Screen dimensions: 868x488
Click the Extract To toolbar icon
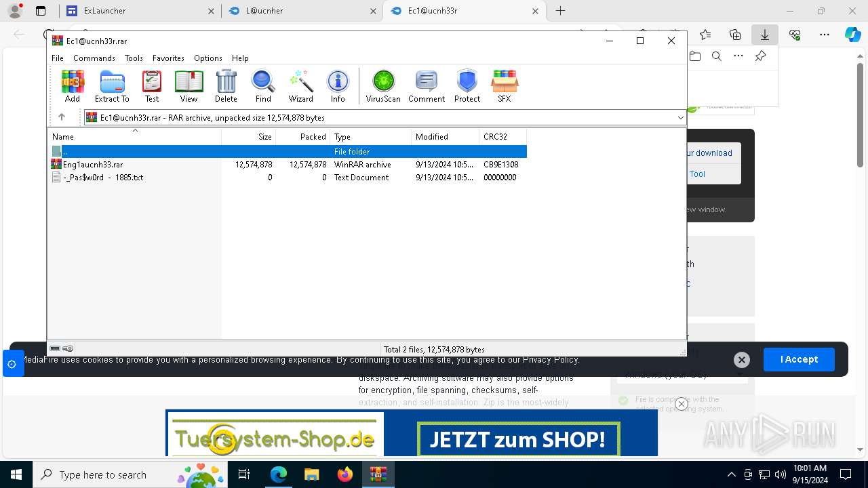point(112,86)
